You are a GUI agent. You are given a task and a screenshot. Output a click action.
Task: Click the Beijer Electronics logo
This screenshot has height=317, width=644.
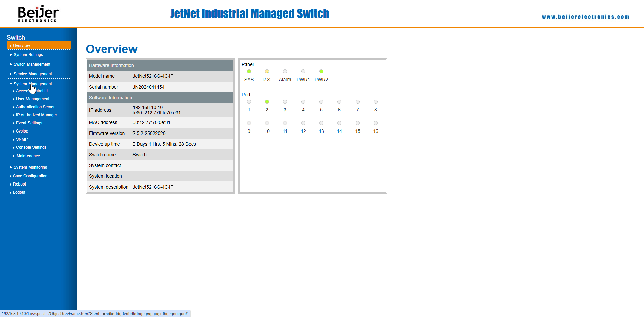38,14
